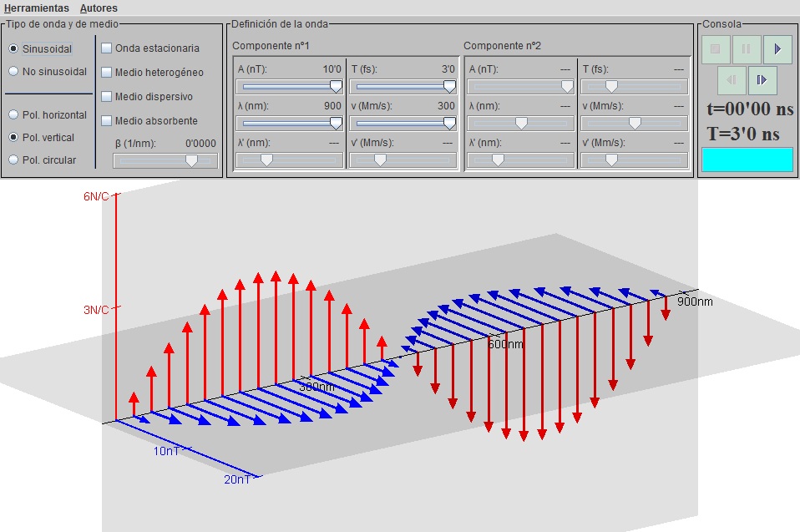Viewport: 800px width, 532px height.
Task: Click the cyan color box in Consola
Action: [x=747, y=159]
